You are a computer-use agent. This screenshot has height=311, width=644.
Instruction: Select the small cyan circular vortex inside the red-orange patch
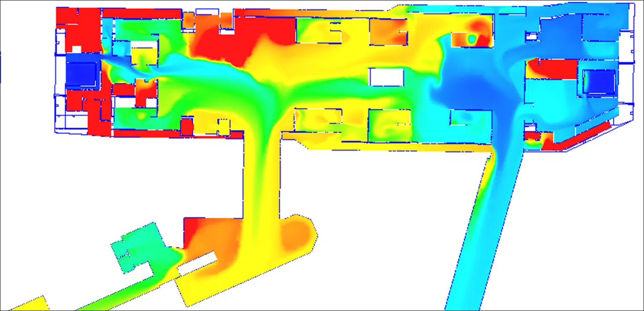click(x=472, y=39)
